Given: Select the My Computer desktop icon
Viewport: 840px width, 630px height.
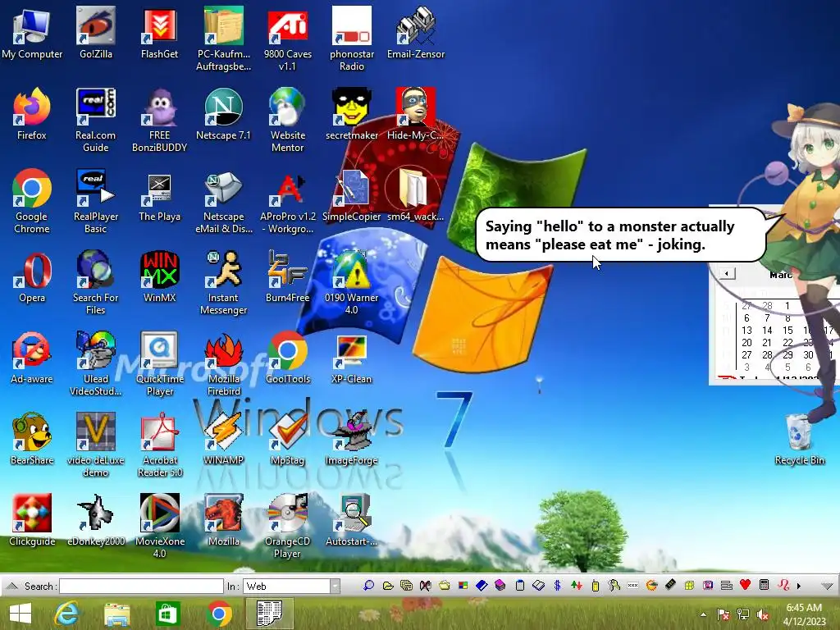Looking at the screenshot, I should coord(32,33).
